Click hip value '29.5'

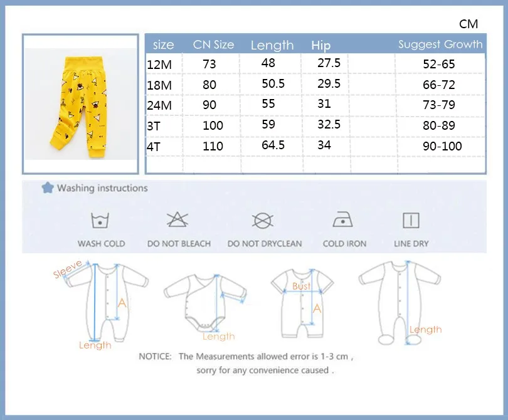tap(329, 83)
